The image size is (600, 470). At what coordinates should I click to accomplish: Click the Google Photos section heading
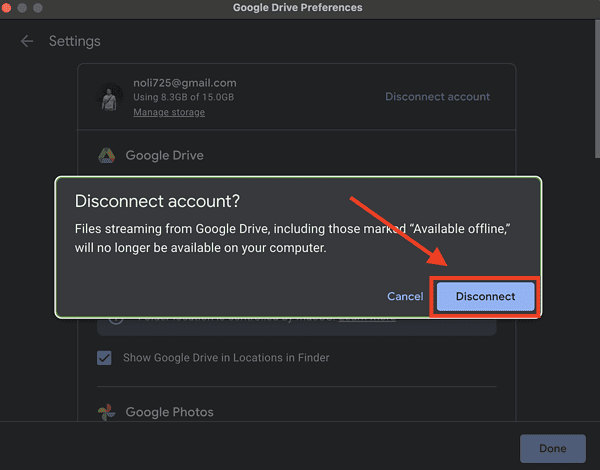click(x=169, y=412)
